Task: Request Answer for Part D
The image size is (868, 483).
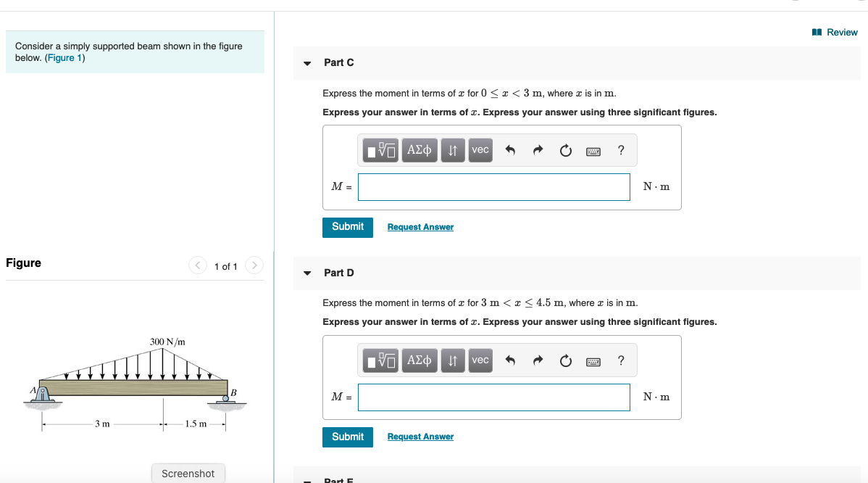Action: (420, 437)
